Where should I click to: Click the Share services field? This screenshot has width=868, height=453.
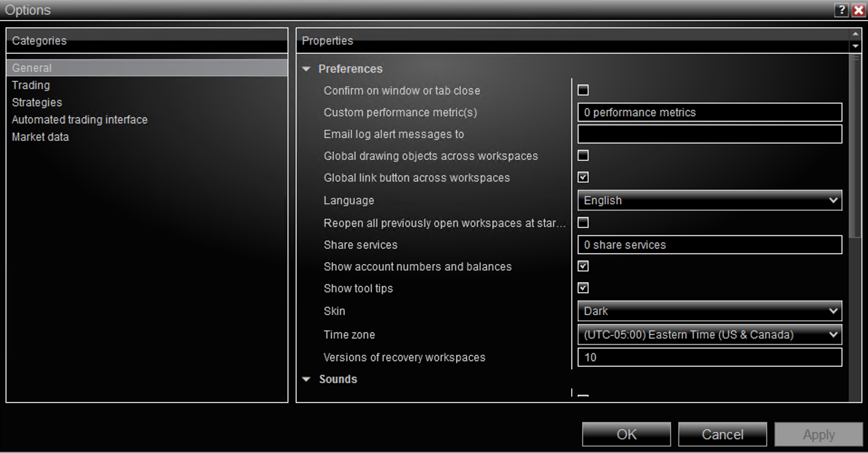coord(710,245)
